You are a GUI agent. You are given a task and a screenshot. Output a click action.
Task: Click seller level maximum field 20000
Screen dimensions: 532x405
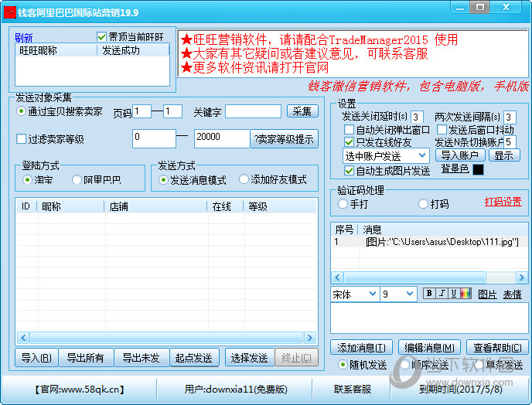point(222,138)
